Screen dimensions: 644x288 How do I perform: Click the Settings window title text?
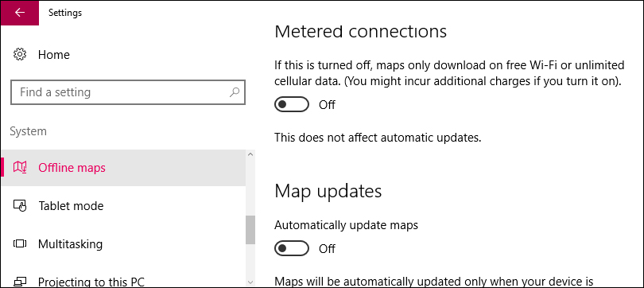(x=65, y=13)
